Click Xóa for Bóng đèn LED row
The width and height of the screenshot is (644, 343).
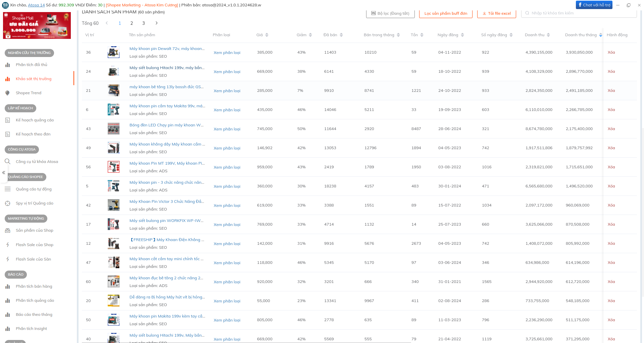pos(611,129)
